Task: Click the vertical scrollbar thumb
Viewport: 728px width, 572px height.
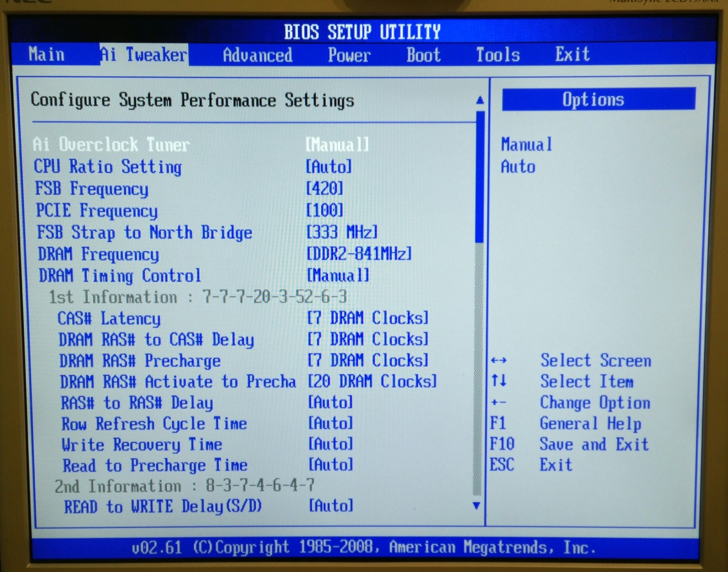Action: click(480, 178)
